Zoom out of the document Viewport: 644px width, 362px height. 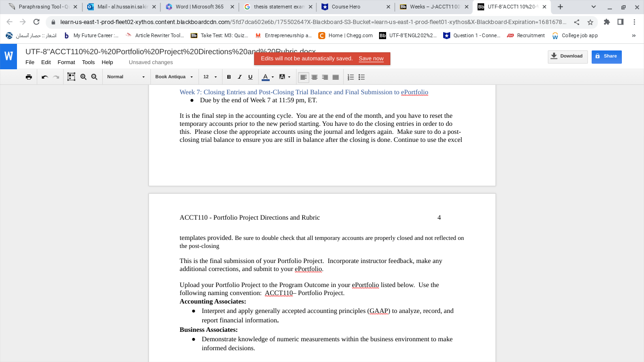94,77
